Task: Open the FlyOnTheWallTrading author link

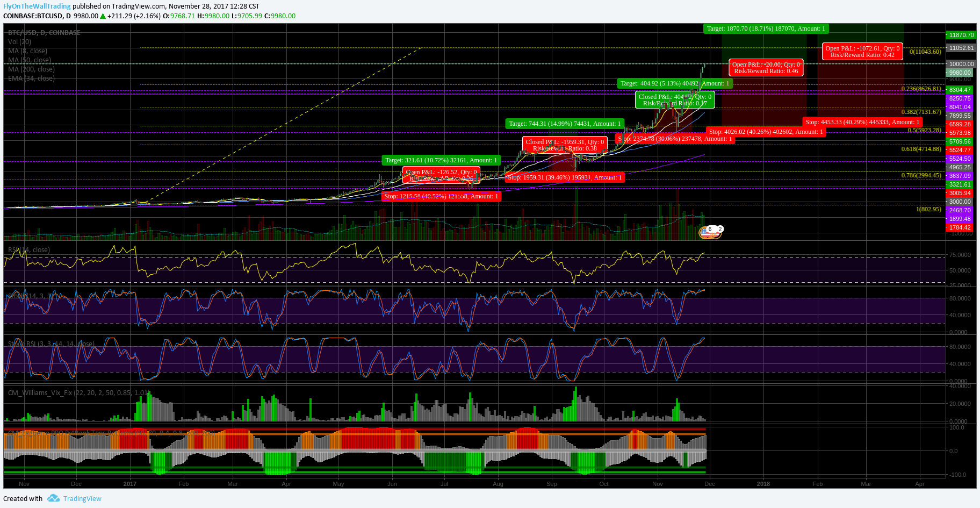Action: pyautogui.click(x=37, y=6)
